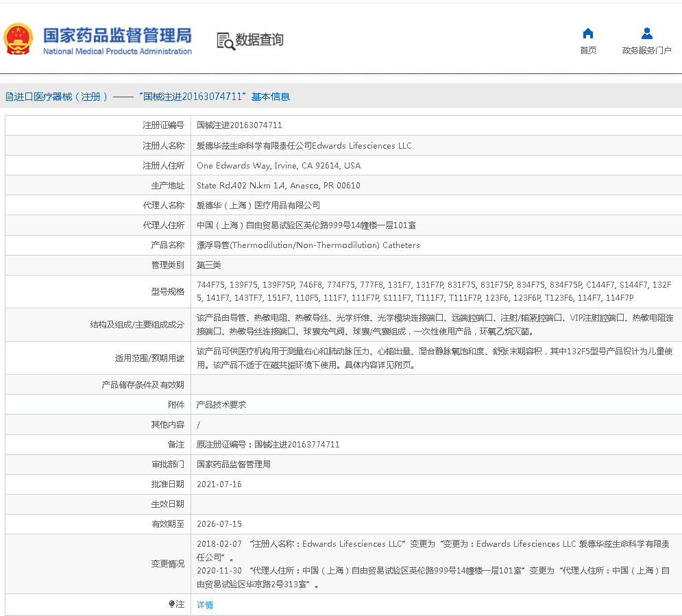Click the 注册人名称 label
The width and height of the screenshot is (682, 616).
click(x=164, y=146)
